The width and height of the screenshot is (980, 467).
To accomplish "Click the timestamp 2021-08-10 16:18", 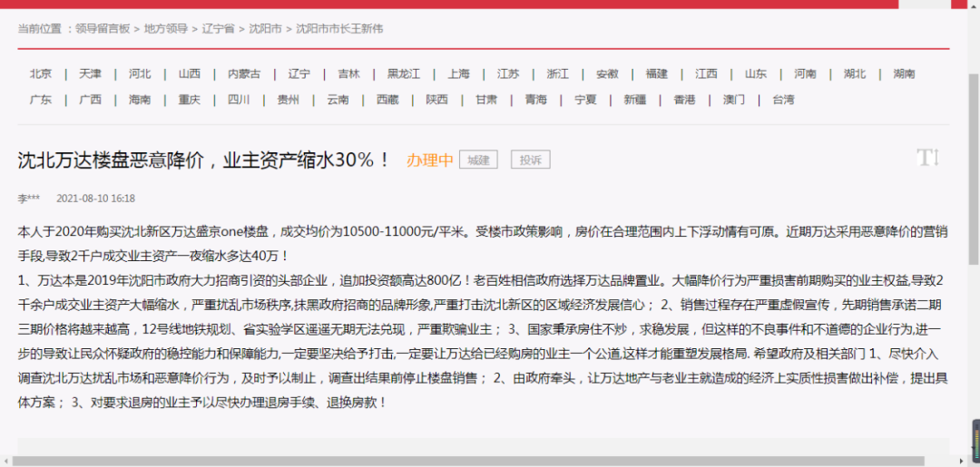I will 95,199.
